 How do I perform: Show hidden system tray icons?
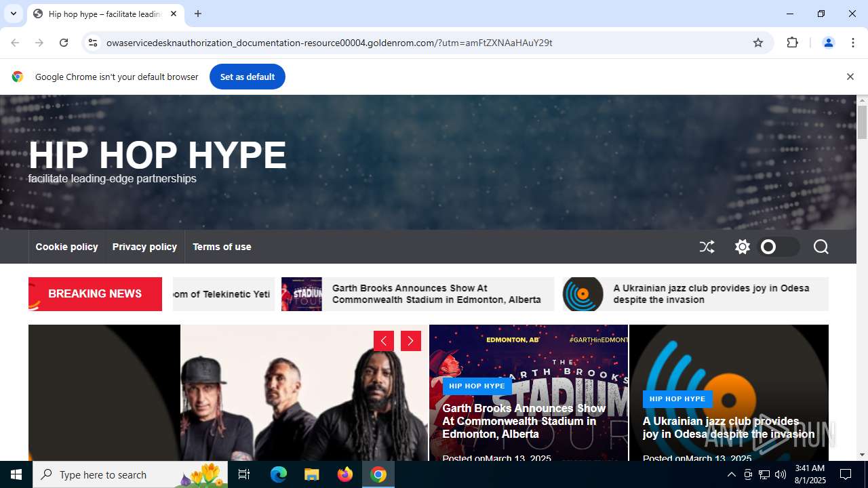731,474
